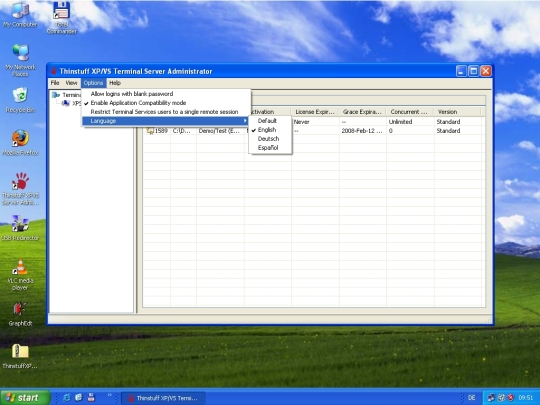The width and height of the screenshot is (540, 405).
Task: Minimize the Thinstuff administrator window
Action: (x=461, y=71)
